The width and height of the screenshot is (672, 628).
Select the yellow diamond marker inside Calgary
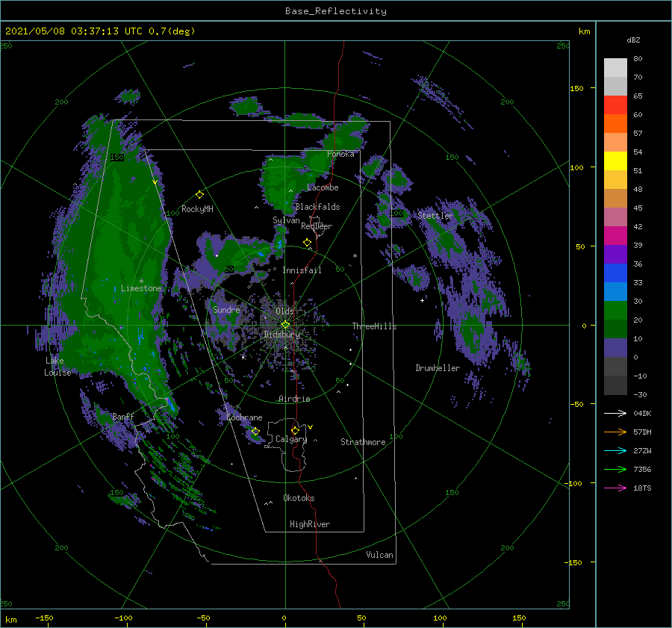pos(295,430)
